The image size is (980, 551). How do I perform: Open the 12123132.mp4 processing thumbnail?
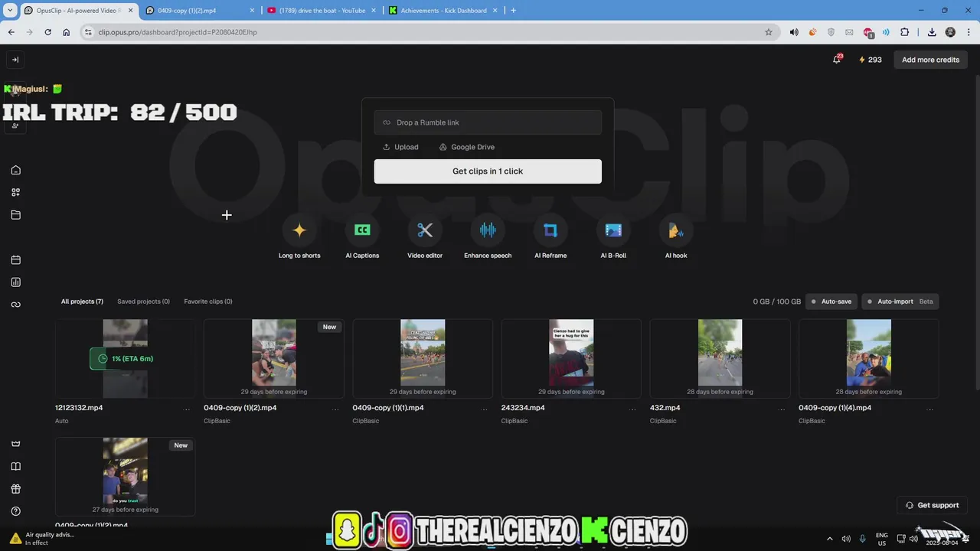point(125,358)
